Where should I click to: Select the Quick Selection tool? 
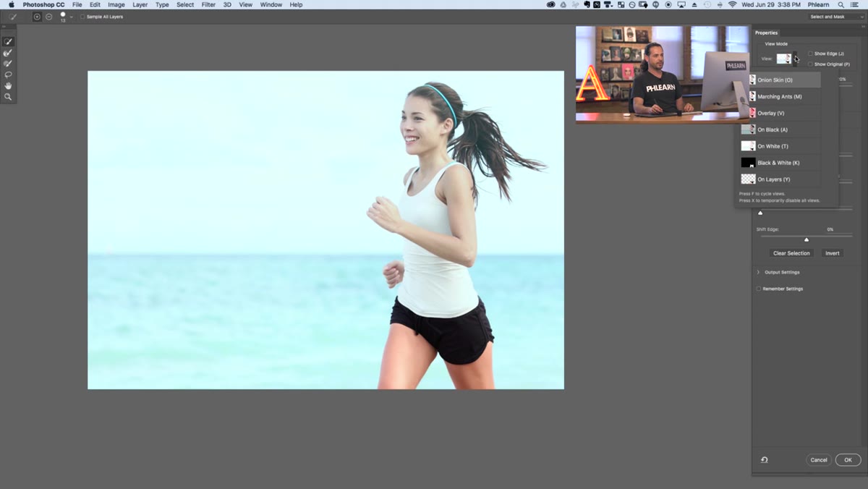point(8,42)
